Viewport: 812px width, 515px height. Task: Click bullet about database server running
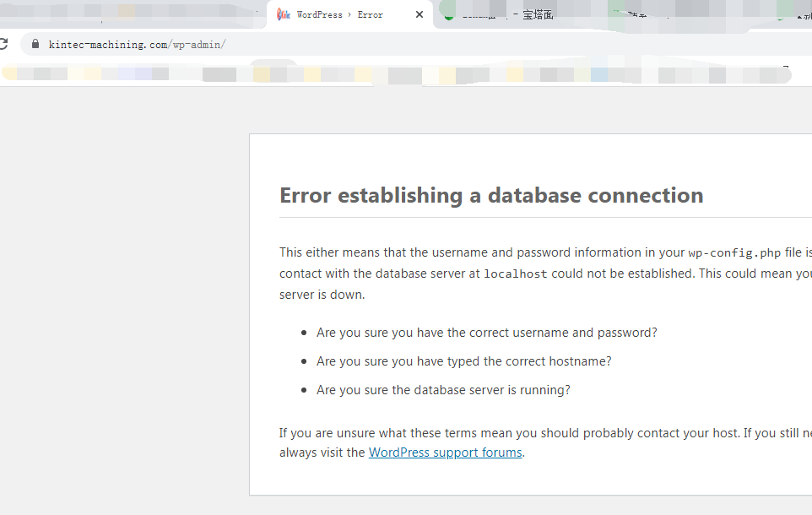pyautogui.click(x=443, y=389)
